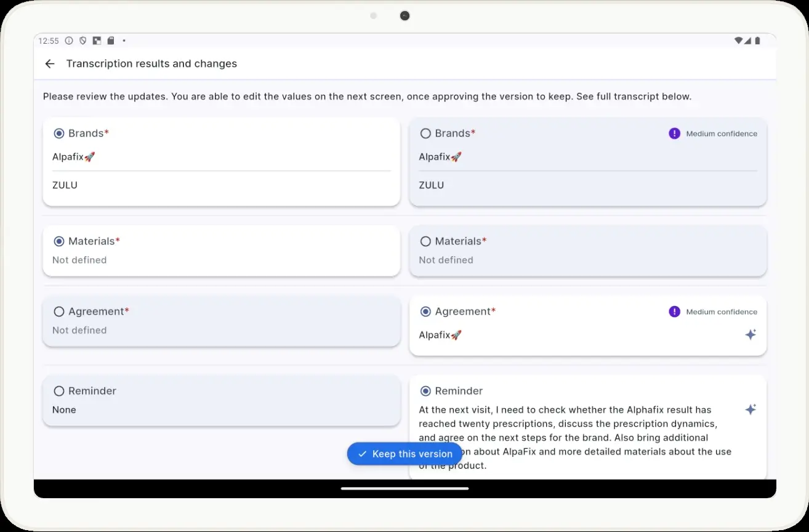
Task: Go back using the arrow icon
Action: pyautogui.click(x=50, y=63)
